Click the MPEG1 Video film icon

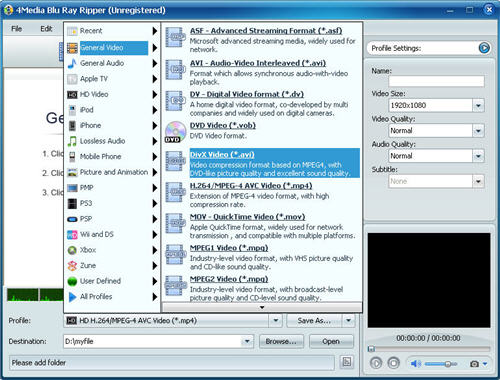[175, 254]
